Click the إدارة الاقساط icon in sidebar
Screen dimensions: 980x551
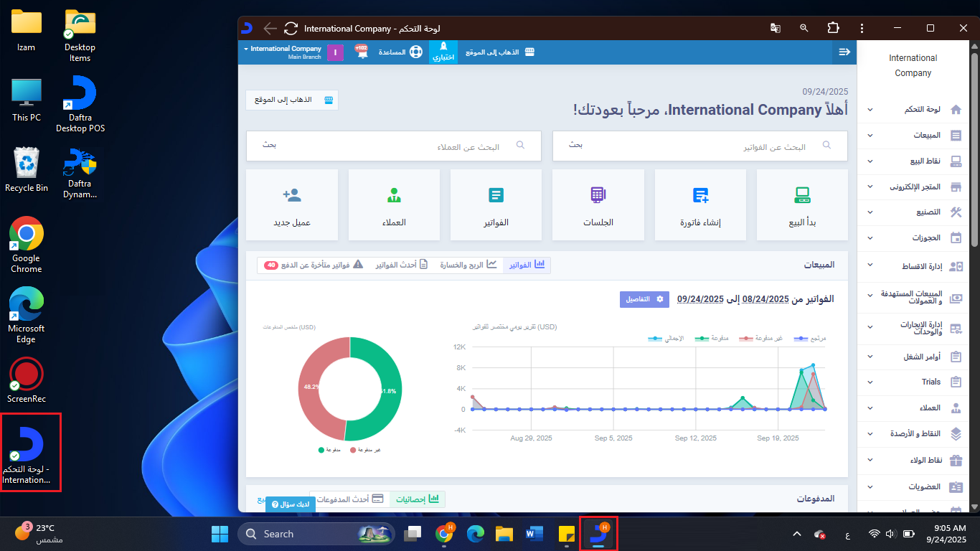point(955,266)
